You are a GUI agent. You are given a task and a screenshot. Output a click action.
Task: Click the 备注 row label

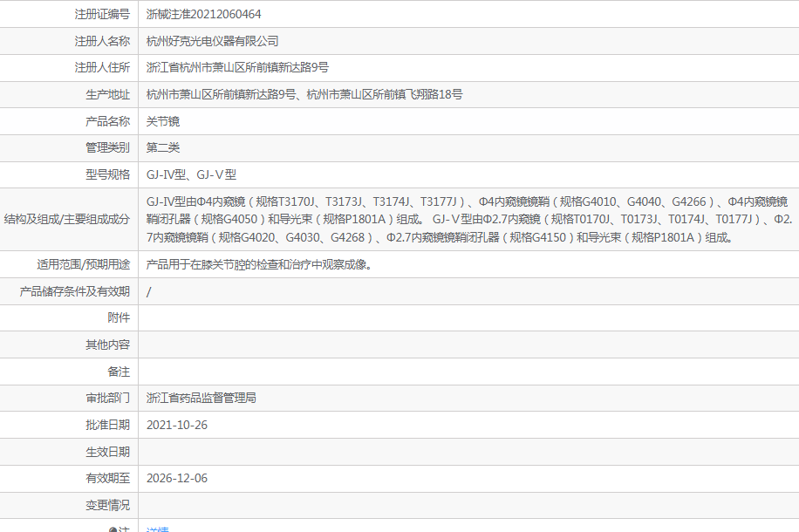point(119,372)
